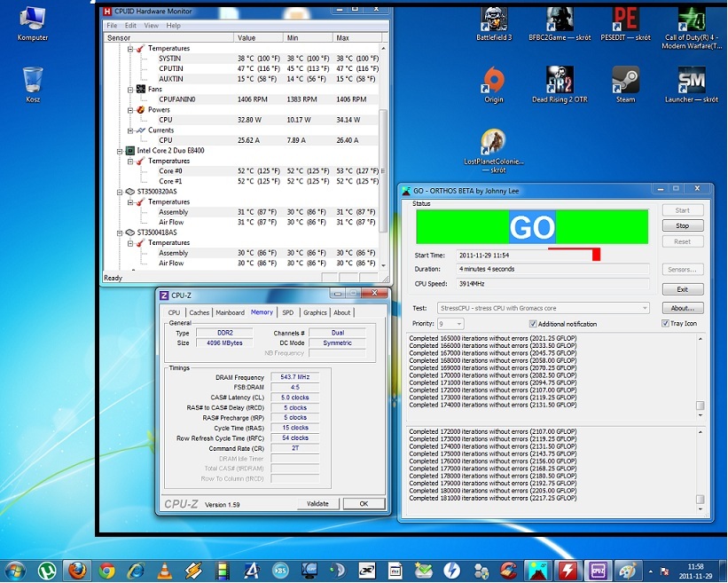Screen dimensions: 728x583
Task: Open the ORTHOS Priority dropdown
Action: pos(450,324)
